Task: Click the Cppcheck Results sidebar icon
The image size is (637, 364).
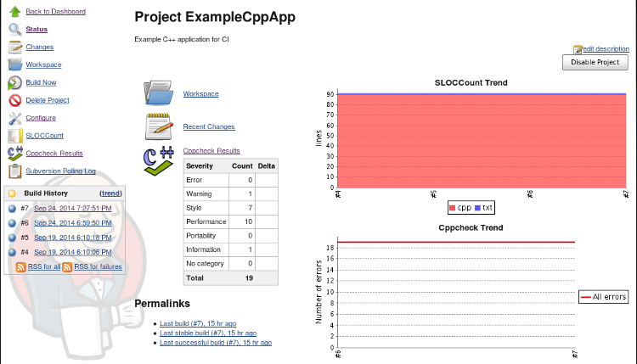Action: tap(14, 154)
